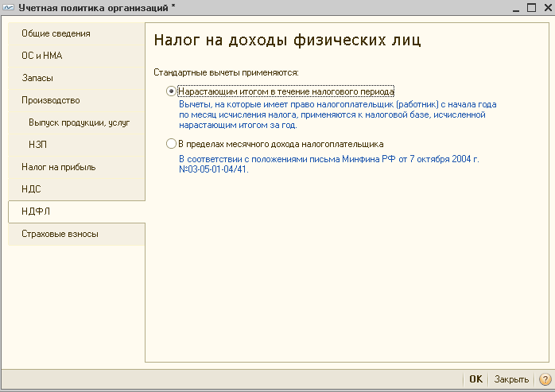
Task: Open the НДС tab
Action: pos(76,189)
